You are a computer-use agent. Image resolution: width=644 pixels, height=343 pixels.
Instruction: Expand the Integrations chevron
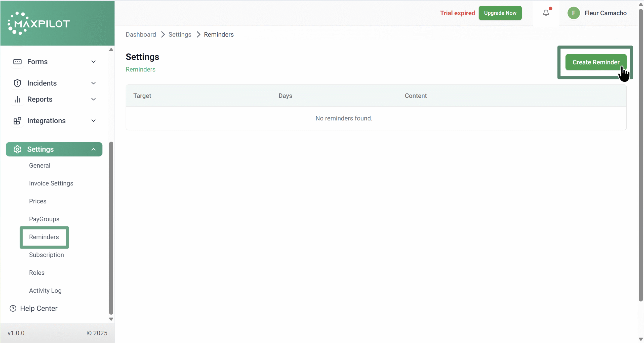[93, 121]
